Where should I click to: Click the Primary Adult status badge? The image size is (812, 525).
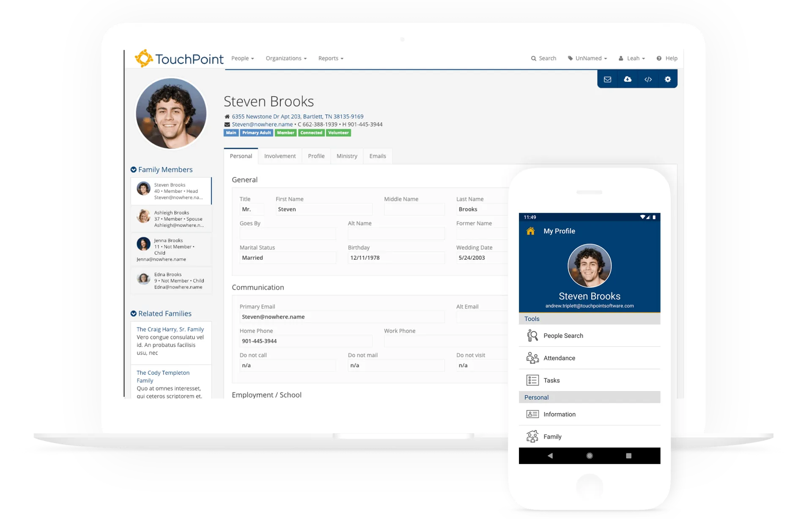click(257, 133)
